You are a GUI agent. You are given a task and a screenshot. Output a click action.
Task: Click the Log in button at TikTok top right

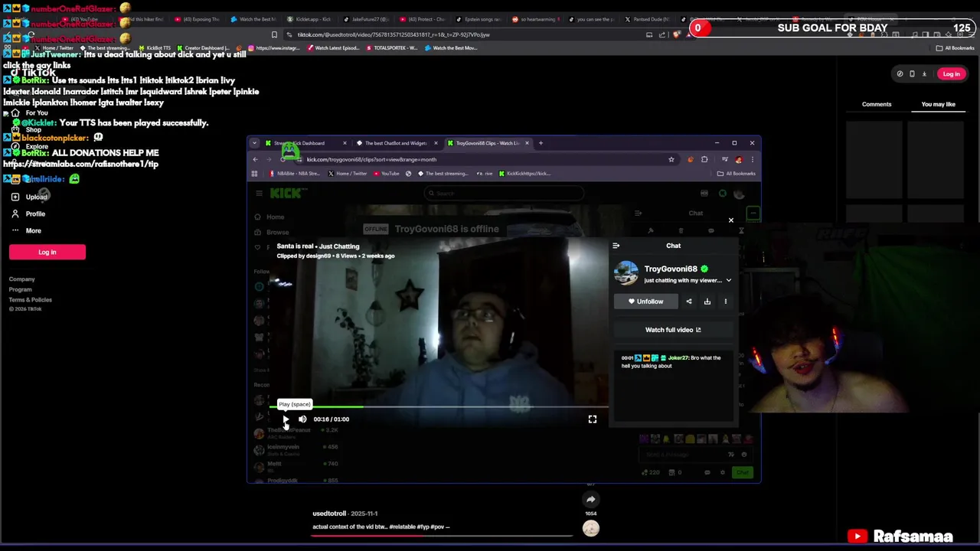[951, 74]
